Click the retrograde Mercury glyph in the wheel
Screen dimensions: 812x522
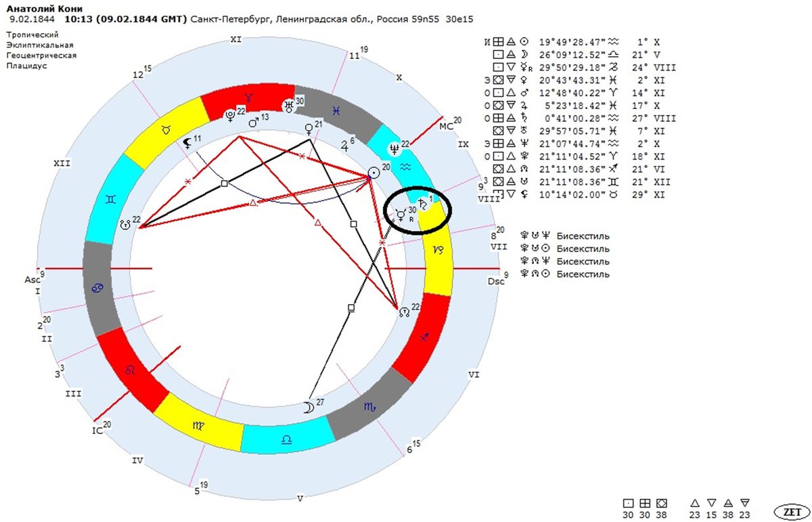[401, 215]
